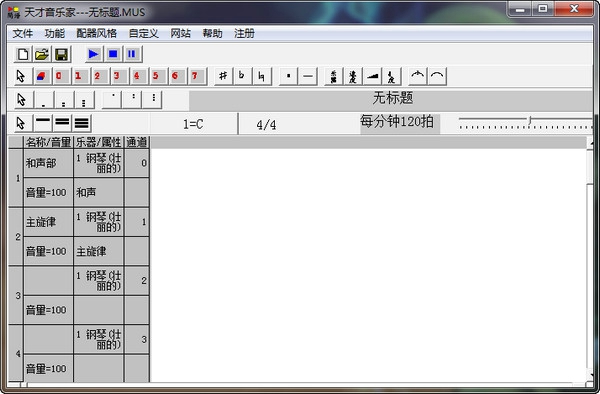Add one high-octave dot above the note
600x394 pixels.
(112, 100)
